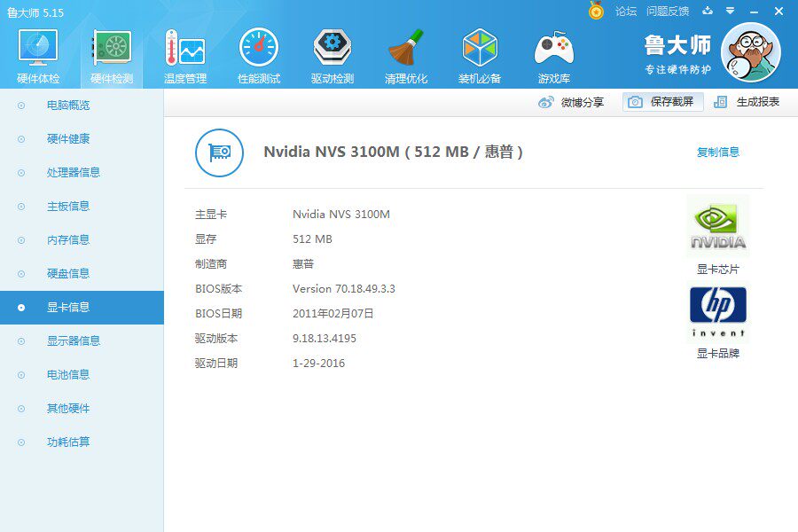This screenshot has width=798, height=532.
Task: Click 生成报表 generate report label
Action: coord(758,102)
